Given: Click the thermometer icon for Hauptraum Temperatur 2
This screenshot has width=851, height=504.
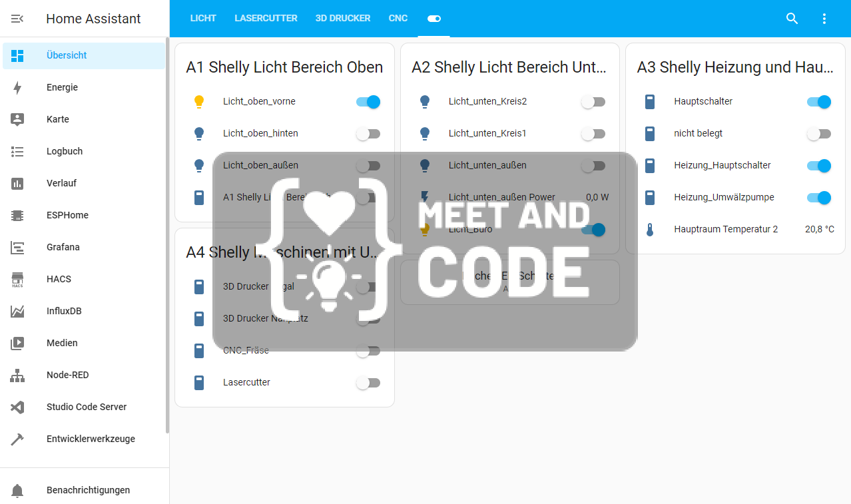Looking at the screenshot, I should tap(651, 230).
